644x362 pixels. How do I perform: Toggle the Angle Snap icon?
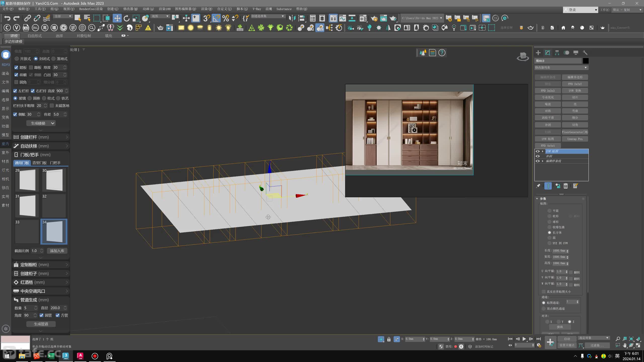pyautogui.click(x=216, y=18)
